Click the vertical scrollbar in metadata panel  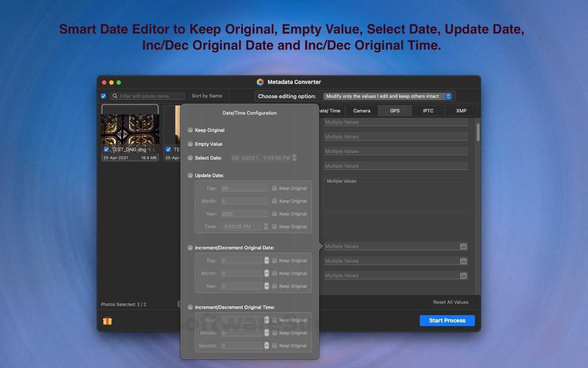[x=478, y=132]
